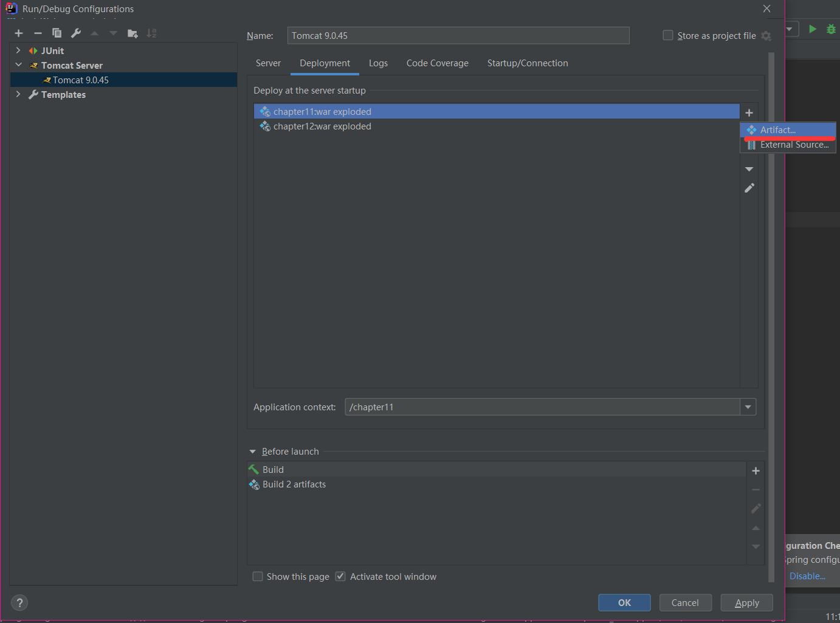Select chapter11:war exploded deployment entry

(x=497, y=111)
